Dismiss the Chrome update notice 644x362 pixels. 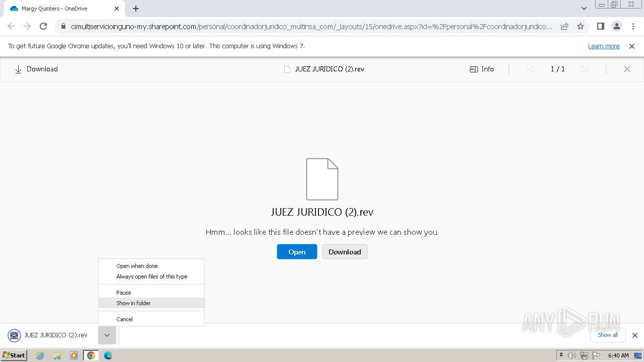632,46
